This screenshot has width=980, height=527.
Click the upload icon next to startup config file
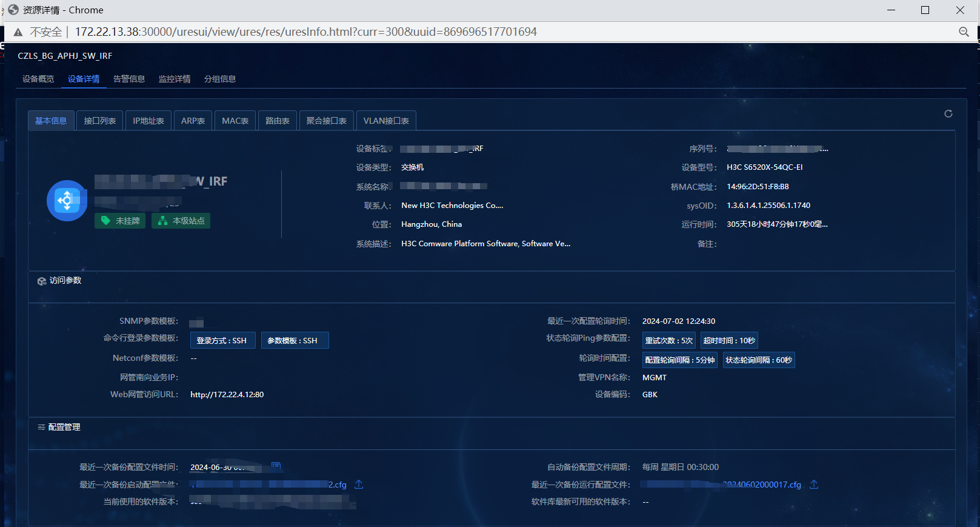(359, 484)
